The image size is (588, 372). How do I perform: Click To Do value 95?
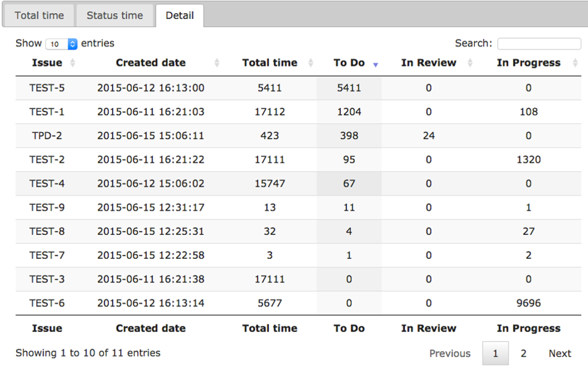[349, 160]
